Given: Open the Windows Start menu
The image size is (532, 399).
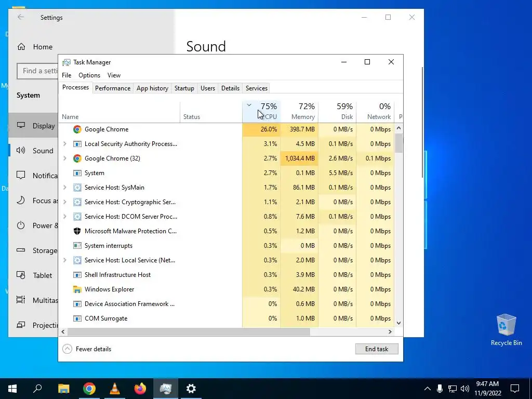Looking at the screenshot, I should pyautogui.click(x=12, y=389).
